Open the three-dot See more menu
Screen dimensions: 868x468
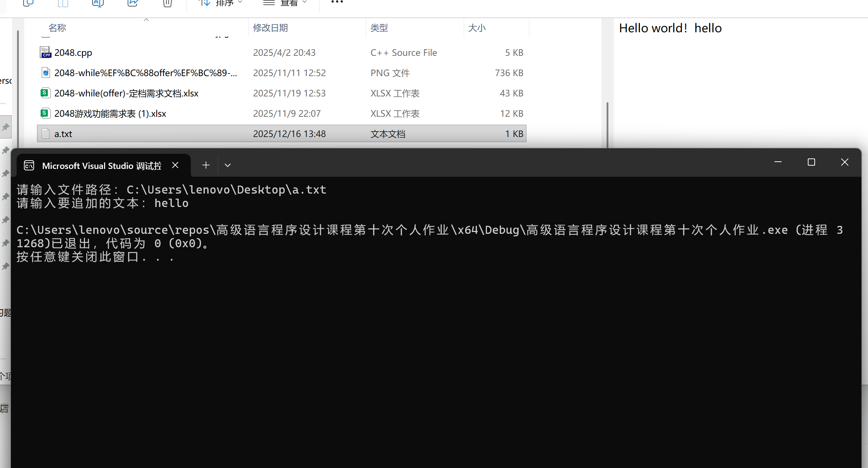click(337, 2)
